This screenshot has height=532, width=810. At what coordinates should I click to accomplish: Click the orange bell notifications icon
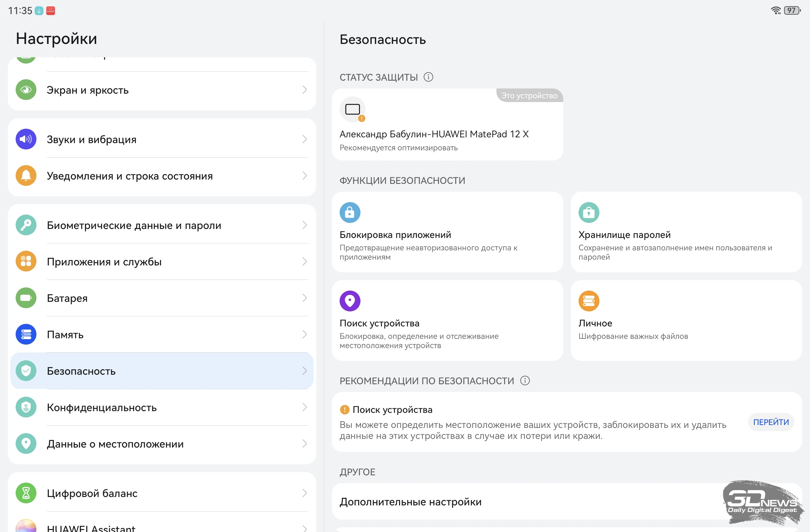click(26, 176)
